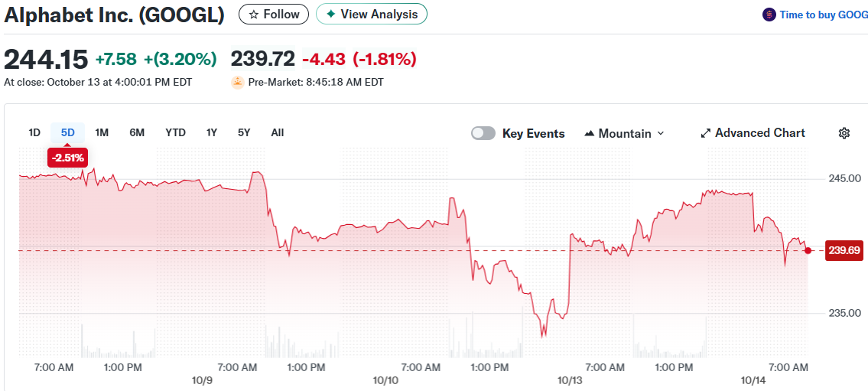
Task: Click the Mountain chart type icon
Action: coord(589,134)
